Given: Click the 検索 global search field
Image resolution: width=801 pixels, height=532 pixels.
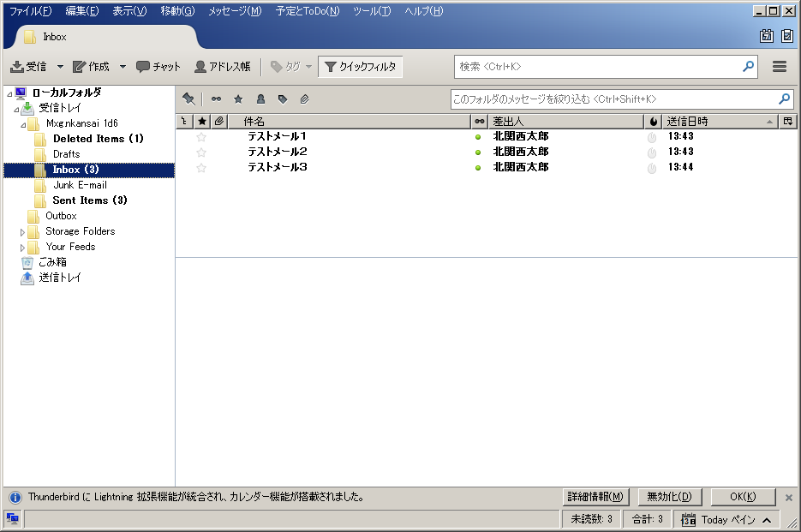Looking at the screenshot, I should point(598,67).
